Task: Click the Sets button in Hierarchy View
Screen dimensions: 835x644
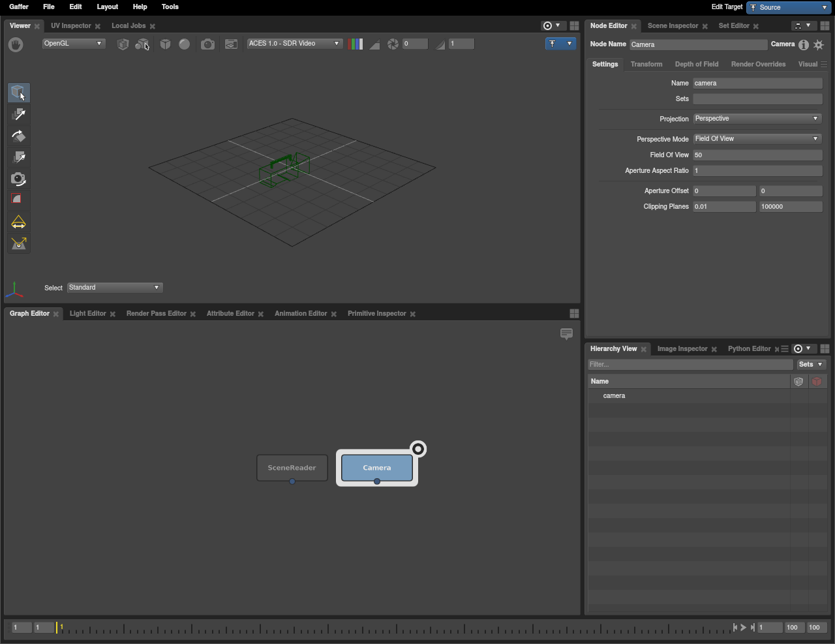Action: pyautogui.click(x=811, y=365)
